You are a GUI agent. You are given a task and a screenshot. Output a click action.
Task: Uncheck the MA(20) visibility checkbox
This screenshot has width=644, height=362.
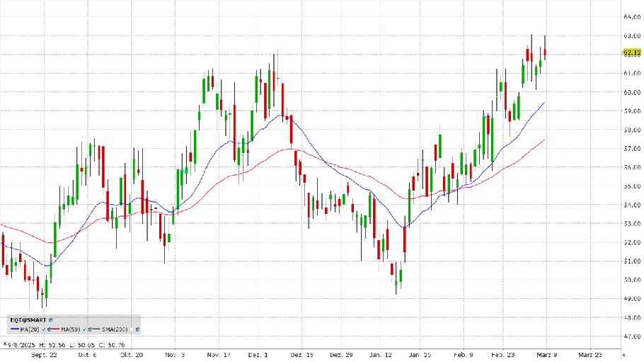coord(44,329)
